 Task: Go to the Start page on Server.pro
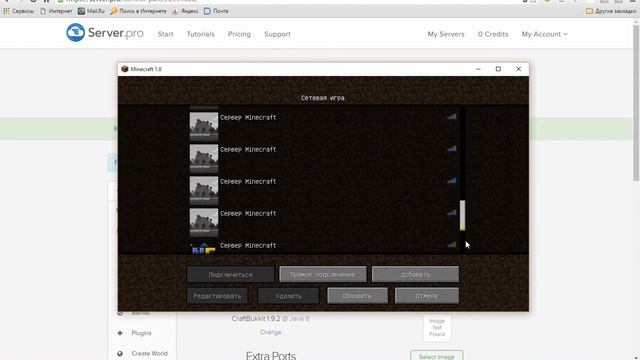(x=165, y=34)
